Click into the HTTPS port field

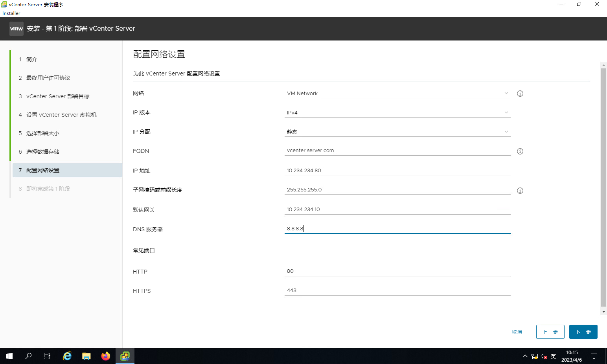pos(397,290)
